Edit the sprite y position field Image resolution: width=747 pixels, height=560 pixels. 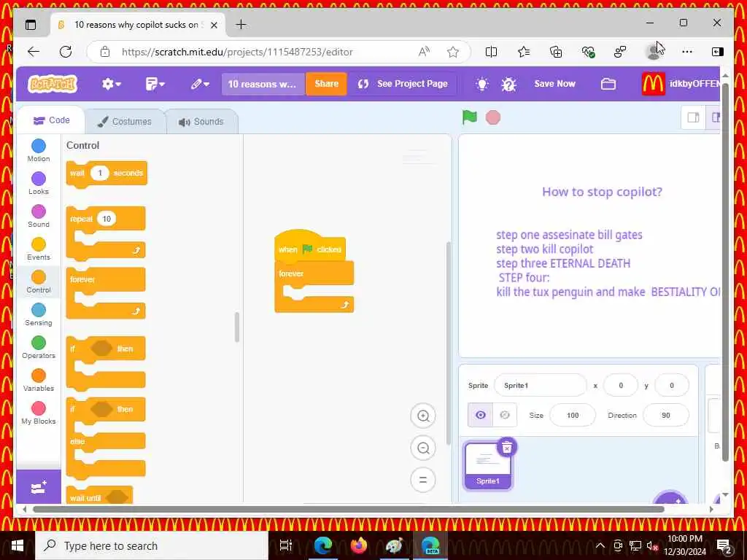point(672,385)
